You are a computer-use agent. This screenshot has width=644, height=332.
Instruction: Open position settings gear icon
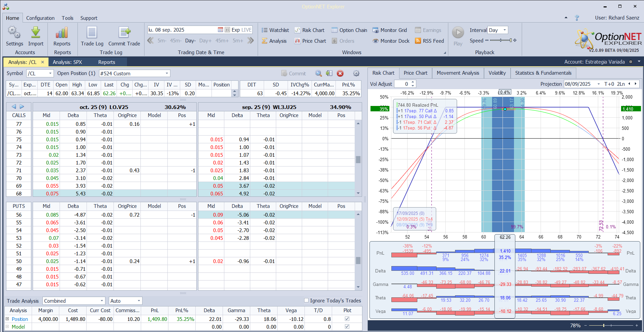(356, 73)
